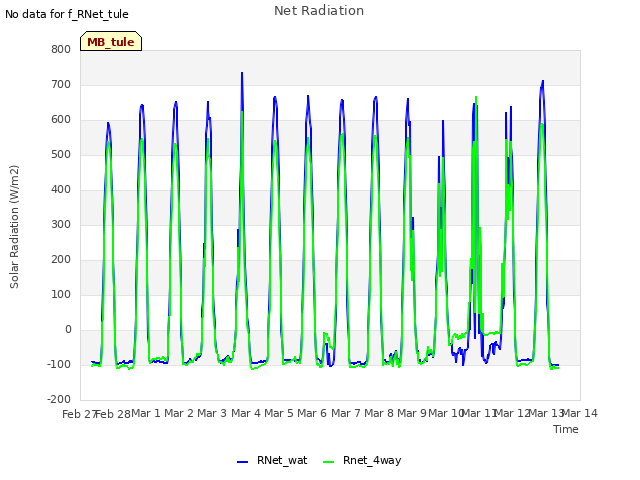
Task: Click the Mar 9 x-axis date label
Action: pyautogui.click(x=412, y=413)
